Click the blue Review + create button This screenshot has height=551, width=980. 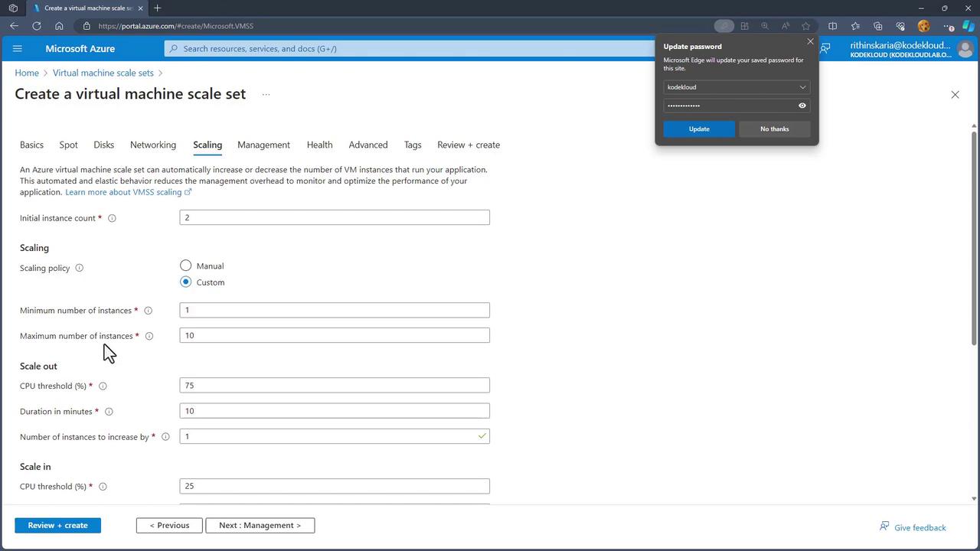coord(57,526)
